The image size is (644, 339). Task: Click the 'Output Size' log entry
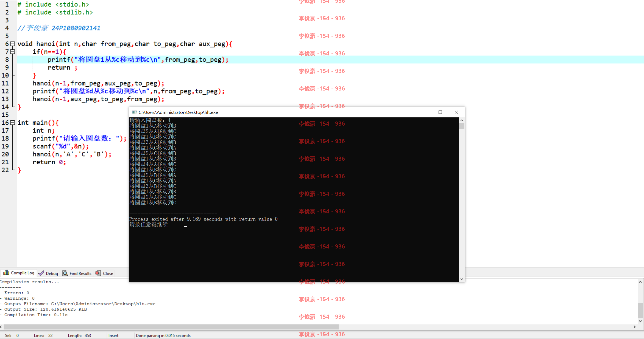point(44,309)
